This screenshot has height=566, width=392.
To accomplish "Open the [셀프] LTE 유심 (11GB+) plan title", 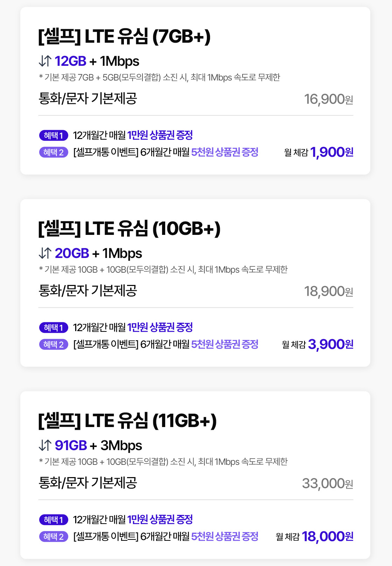I will tap(127, 421).
